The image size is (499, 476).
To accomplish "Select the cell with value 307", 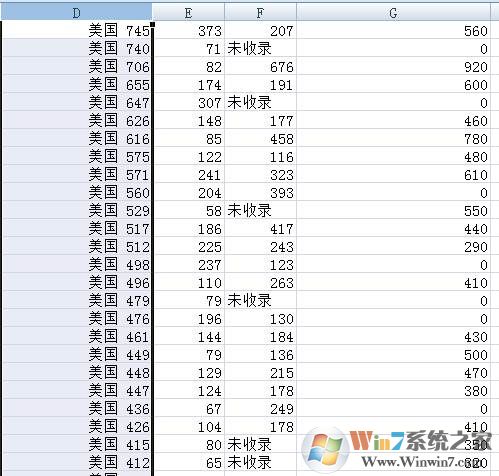I will pyautogui.click(x=189, y=102).
